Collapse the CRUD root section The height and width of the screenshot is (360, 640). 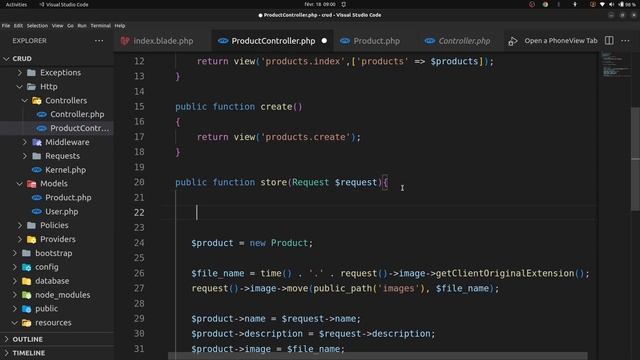point(6,59)
